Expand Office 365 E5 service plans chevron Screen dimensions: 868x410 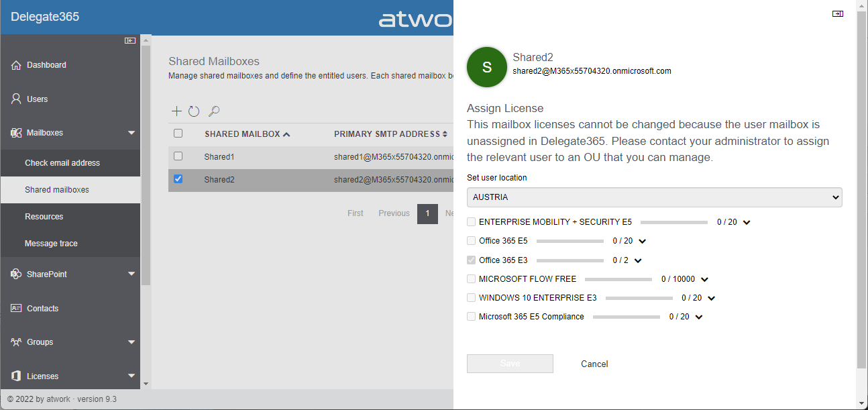(x=643, y=242)
